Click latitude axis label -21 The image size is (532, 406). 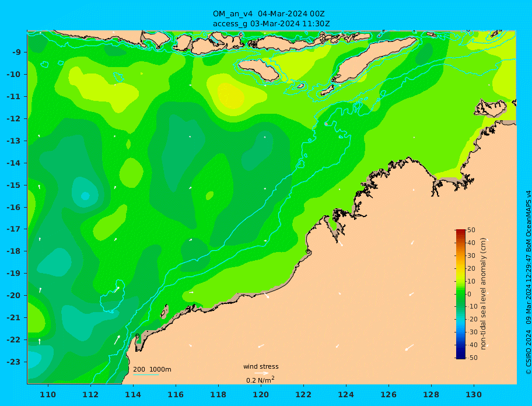tap(13, 318)
